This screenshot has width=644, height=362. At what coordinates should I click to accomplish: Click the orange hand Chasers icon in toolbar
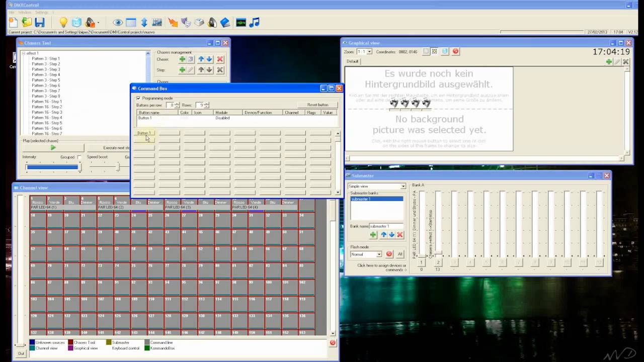pyautogui.click(x=173, y=22)
